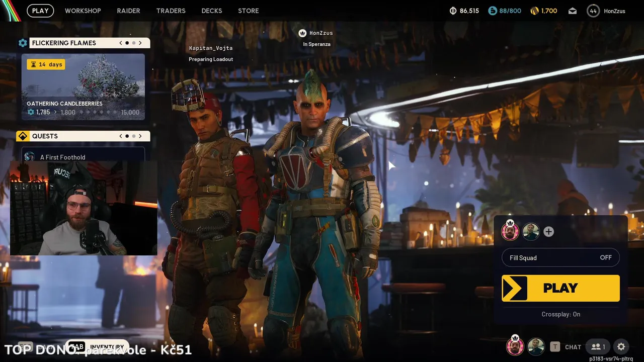
Task: Click the Flickering Flames event gear icon
Action: point(23,43)
